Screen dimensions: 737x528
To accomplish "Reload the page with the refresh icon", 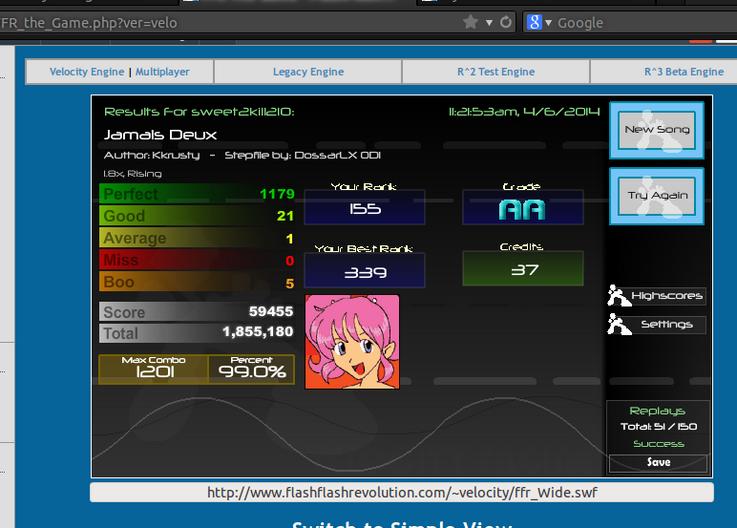I will click(506, 22).
